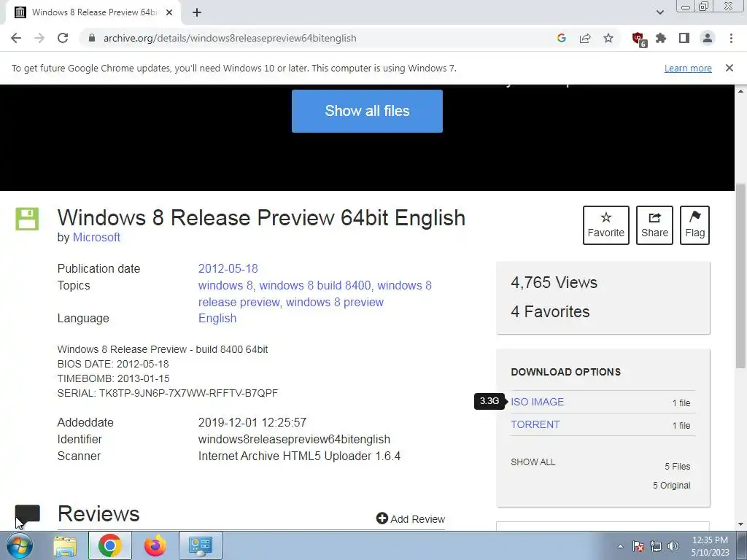Download the TORRENT file
The width and height of the screenshot is (747, 560).
click(x=535, y=424)
